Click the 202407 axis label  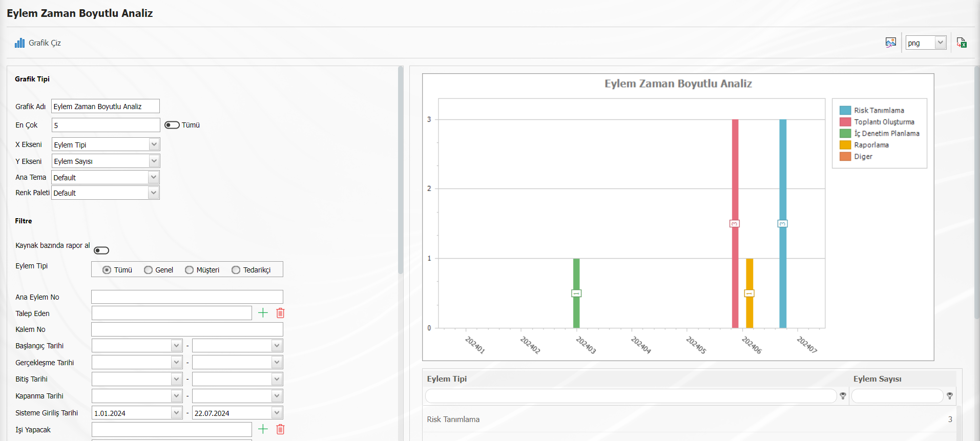807,345
